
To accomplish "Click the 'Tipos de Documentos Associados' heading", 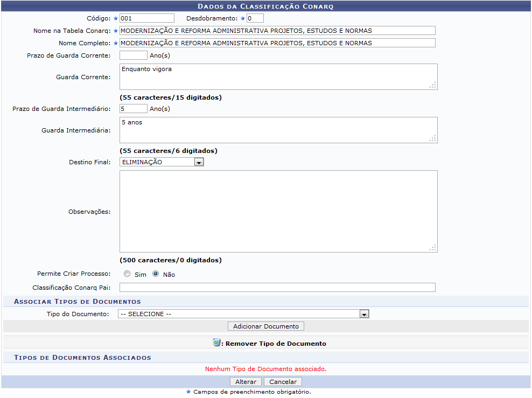I will coord(82,358).
